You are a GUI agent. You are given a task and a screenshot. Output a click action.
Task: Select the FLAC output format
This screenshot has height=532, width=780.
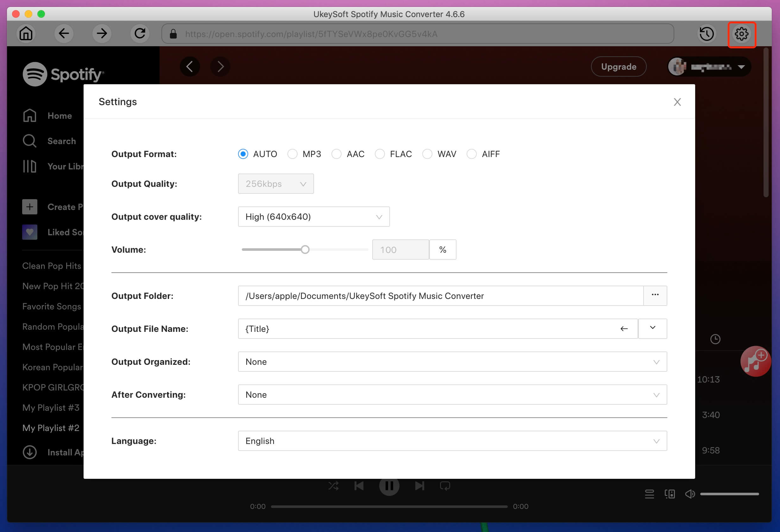(380, 154)
